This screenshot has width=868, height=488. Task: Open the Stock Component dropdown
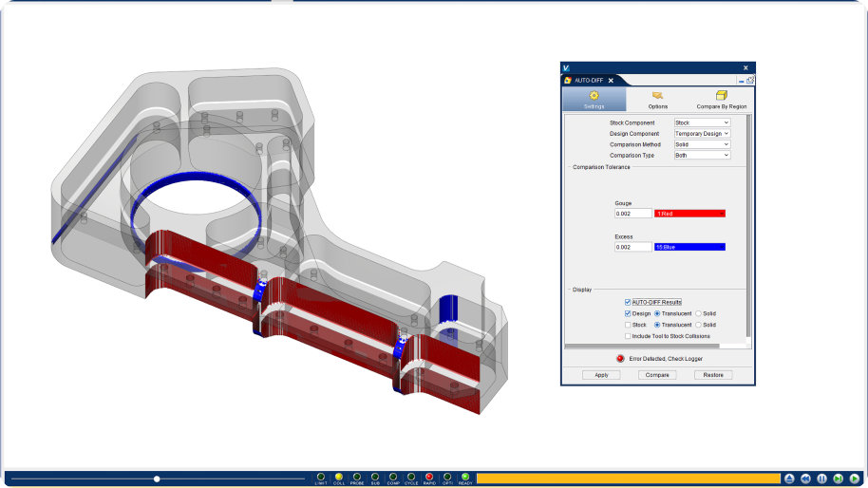pyautogui.click(x=702, y=122)
